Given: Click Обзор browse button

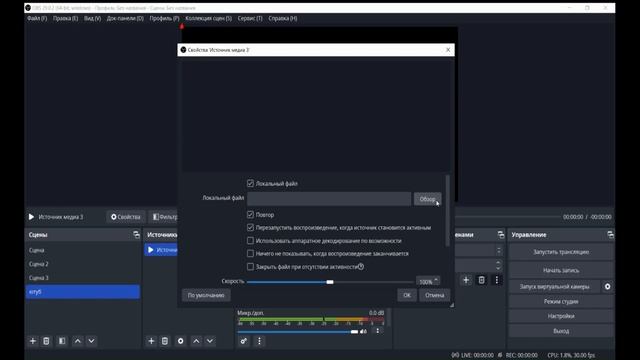Looking at the screenshot, I should (427, 199).
